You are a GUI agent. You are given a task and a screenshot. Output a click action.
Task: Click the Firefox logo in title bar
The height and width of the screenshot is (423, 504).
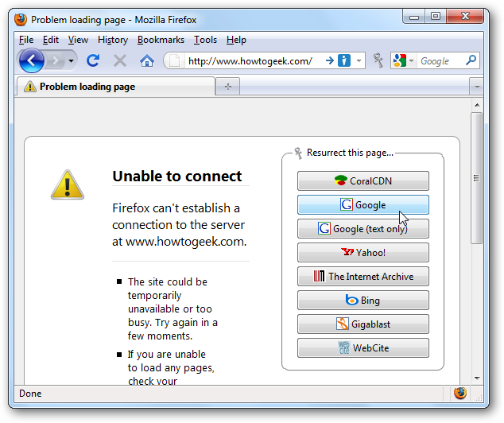coord(21,20)
